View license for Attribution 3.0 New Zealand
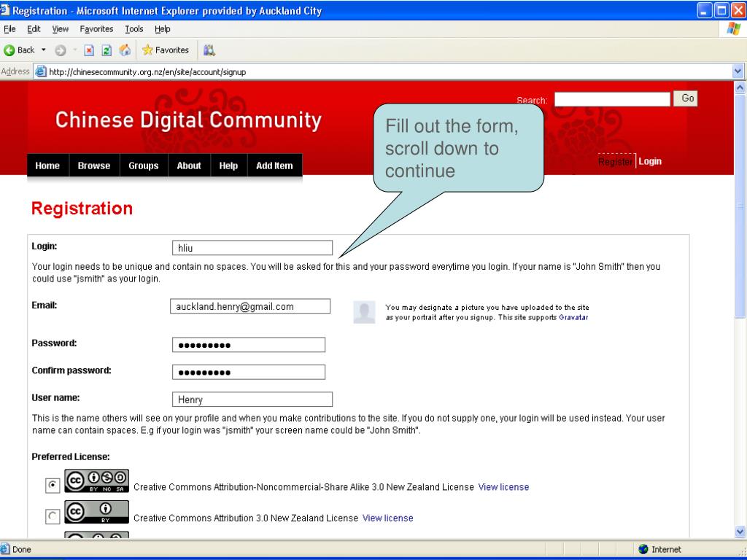This screenshot has width=747, height=560. (x=388, y=518)
